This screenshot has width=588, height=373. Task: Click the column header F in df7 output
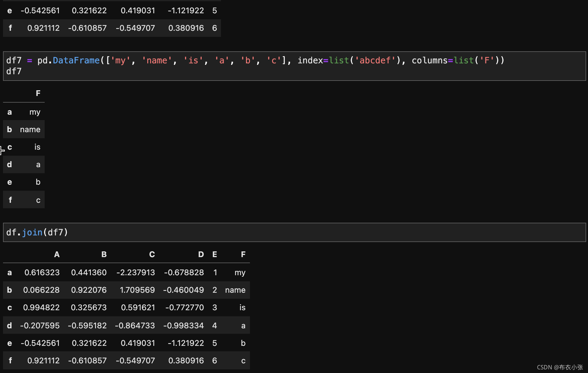tap(38, 93)
